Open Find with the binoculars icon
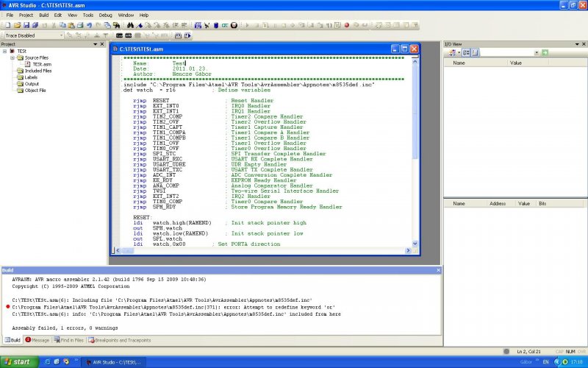The image size is (588, 368). click(130, 25)
